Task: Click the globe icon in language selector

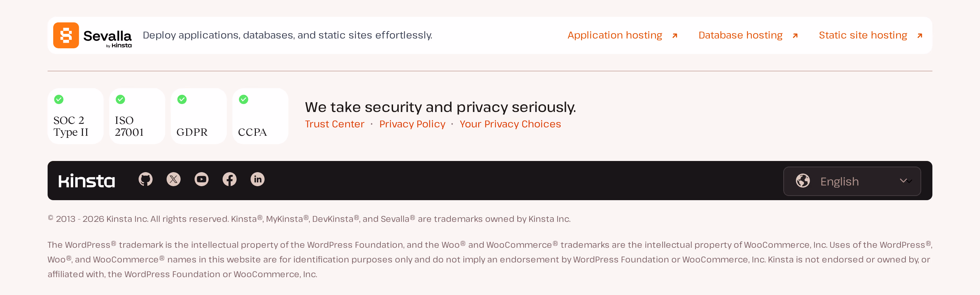Action: [x=803, y=181]
